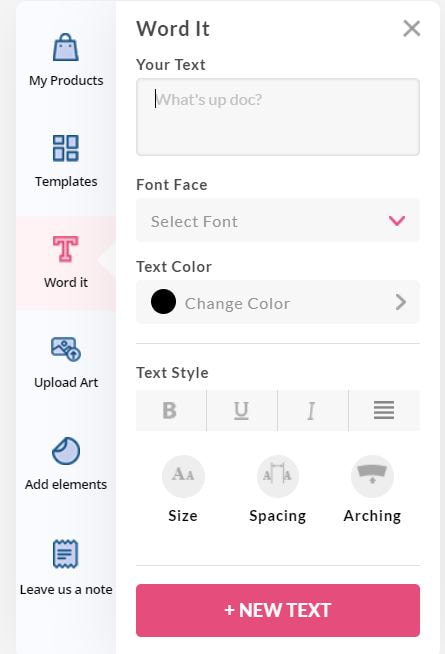
Task: Click the black text color swatch
Action: 163,302
